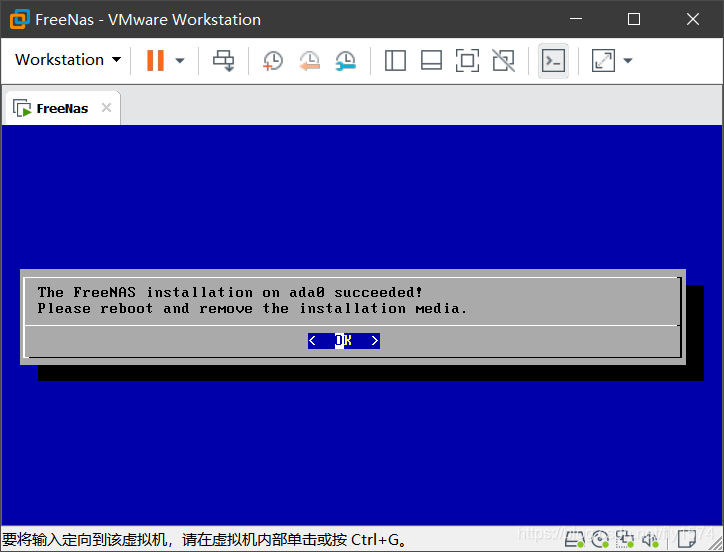The width and height of the screenshot is (724, 552).
Task: Expand the power options dropdown arrow
Action: 180,61
